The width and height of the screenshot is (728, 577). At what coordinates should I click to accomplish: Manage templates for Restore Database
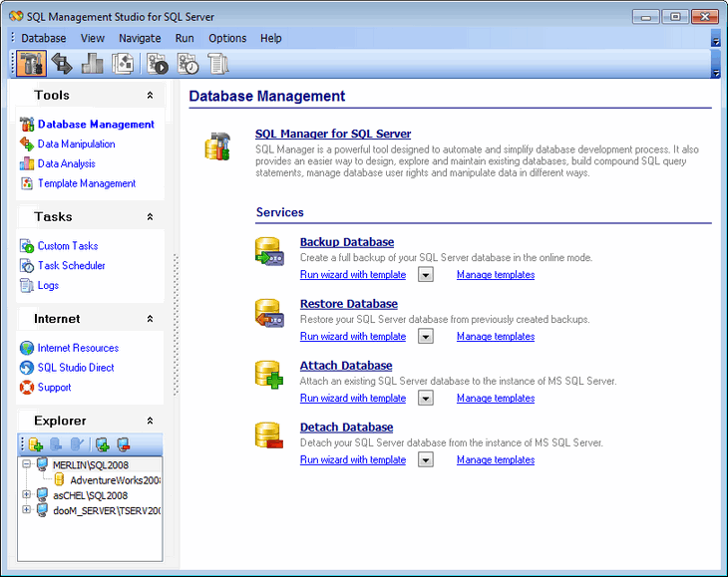coord(496,336)
